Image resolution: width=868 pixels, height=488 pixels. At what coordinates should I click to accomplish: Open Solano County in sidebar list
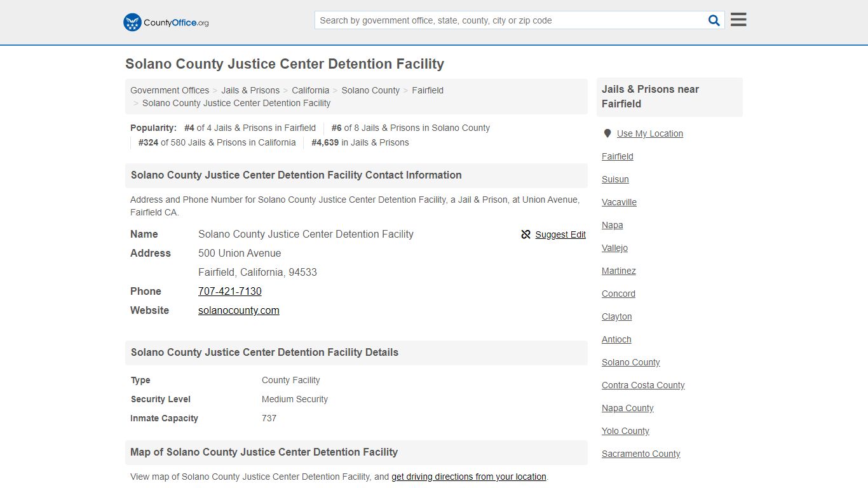(631, 362)
